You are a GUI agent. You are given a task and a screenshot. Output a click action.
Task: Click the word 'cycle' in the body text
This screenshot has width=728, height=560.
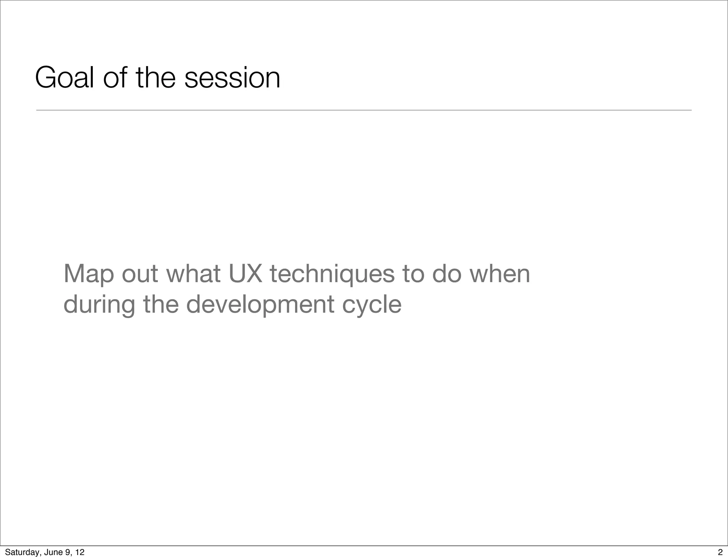pyautogui.click(x=371, y=304)
